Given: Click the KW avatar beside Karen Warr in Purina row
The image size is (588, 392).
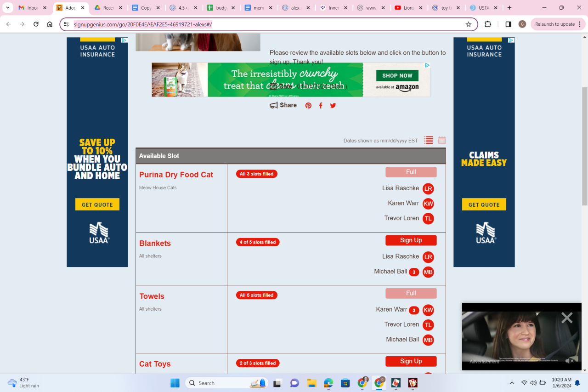Looking at the screenshot, I should click(x=428, y=204).
